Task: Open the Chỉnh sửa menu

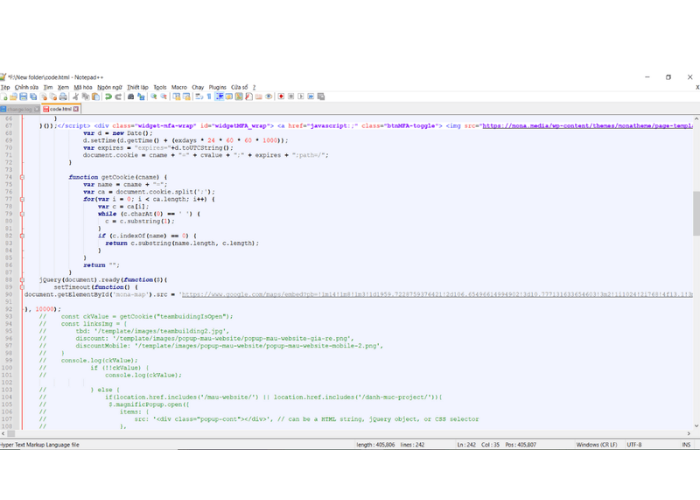Action: tap(27, 87)
